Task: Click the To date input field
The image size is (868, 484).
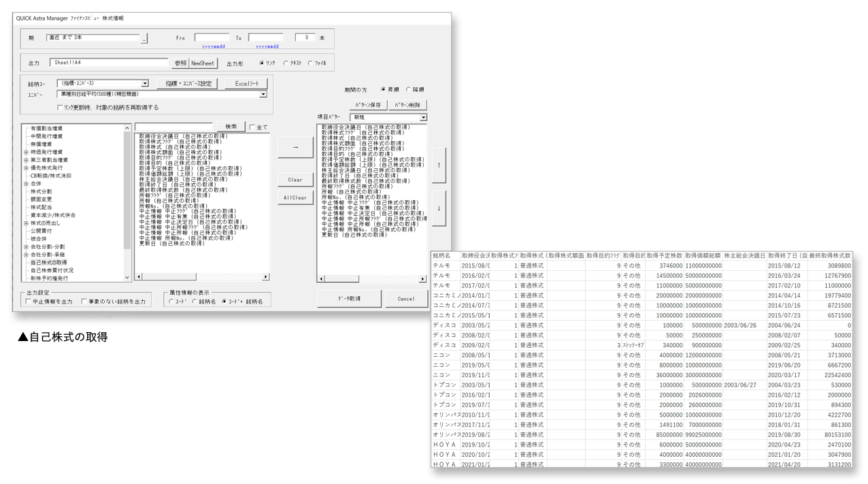Action: click(x=265, y=38)
